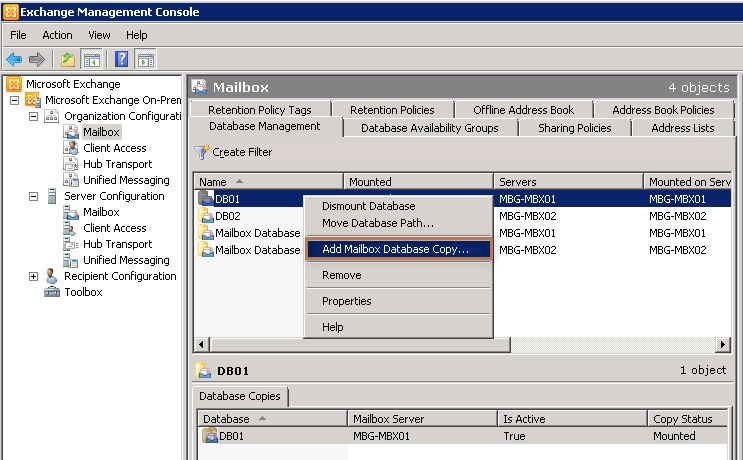The width and height of the screenshot is (743, 460).
Task: Switch to the Retention Policy Tags tab
Action: [260, 110]
